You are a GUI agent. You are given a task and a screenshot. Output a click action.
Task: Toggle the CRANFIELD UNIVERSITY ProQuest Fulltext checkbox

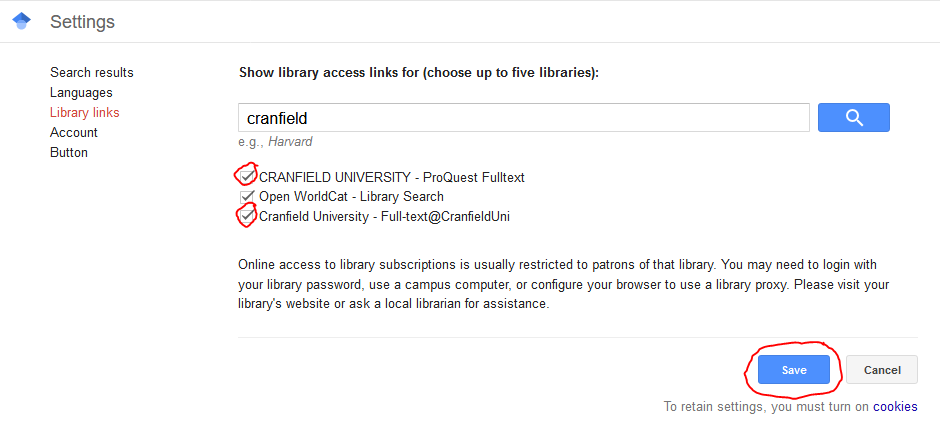point(247,177)
